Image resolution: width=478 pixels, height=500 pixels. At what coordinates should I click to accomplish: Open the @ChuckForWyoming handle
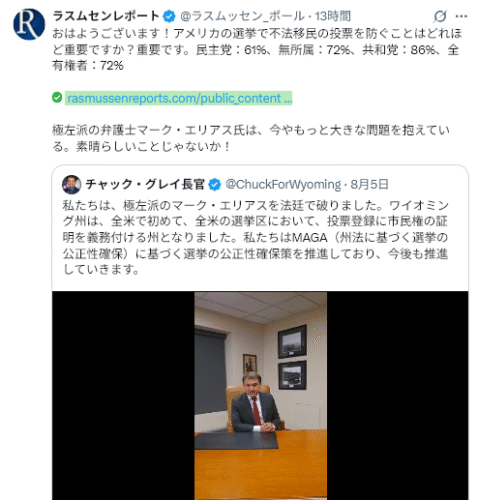coord(283,184)
